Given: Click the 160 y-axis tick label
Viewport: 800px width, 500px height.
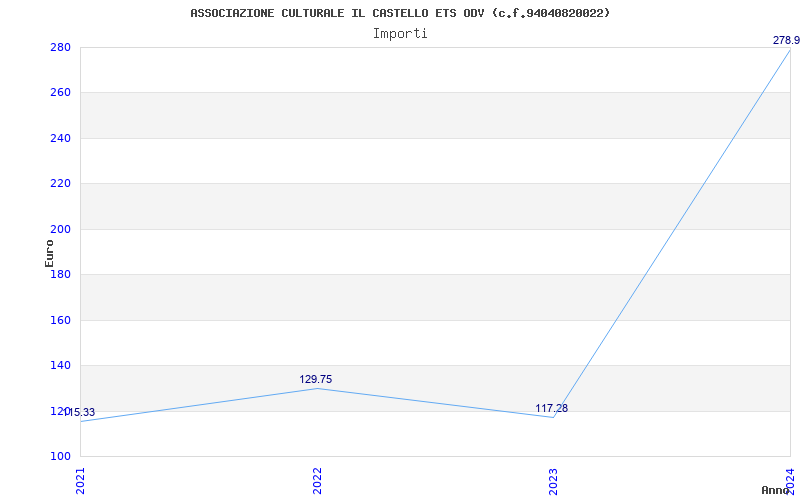Looking at the screenshot, I should pyautogui.click(x=60, y=320).
